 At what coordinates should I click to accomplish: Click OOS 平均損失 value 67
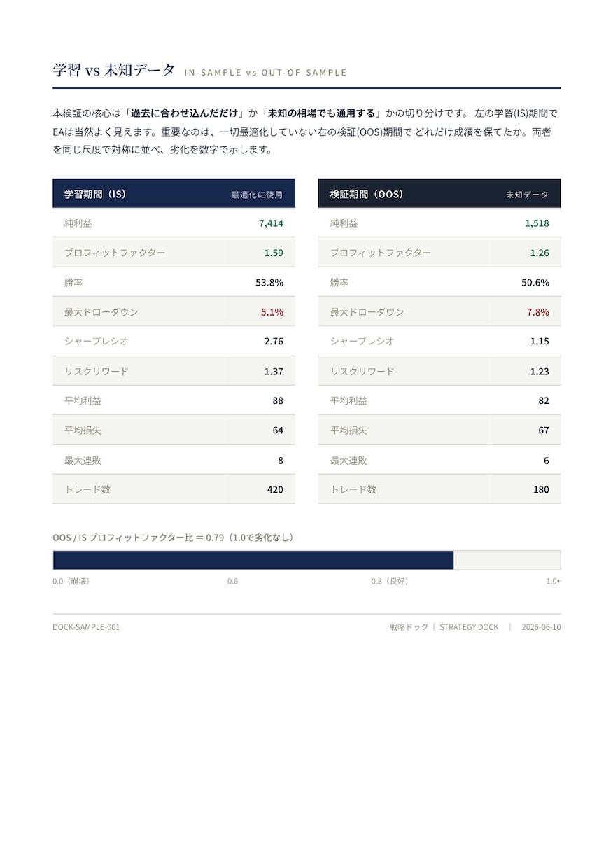click(x=544, y=430)
